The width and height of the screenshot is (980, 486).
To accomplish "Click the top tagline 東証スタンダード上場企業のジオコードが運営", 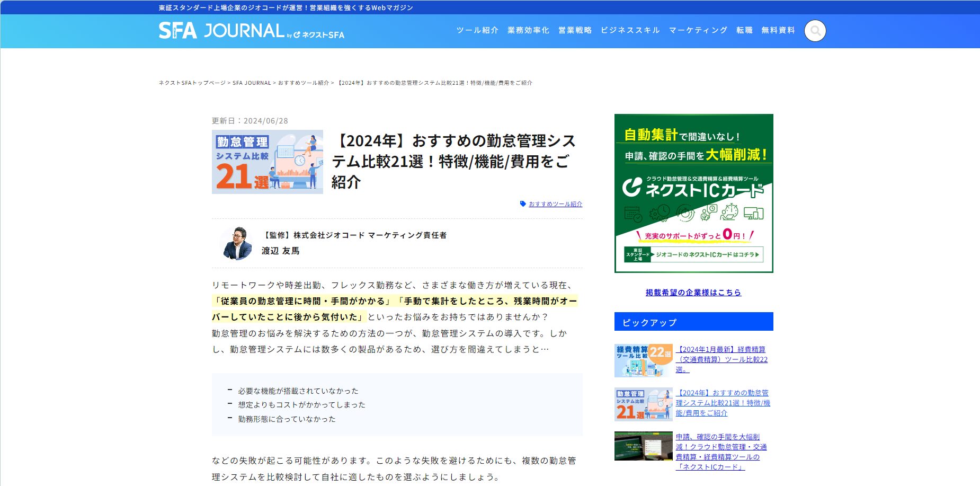I will (286, 7).
